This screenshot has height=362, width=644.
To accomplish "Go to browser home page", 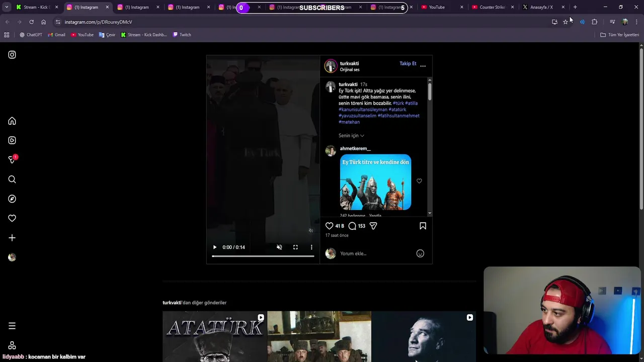I will [x=43, y=22].
